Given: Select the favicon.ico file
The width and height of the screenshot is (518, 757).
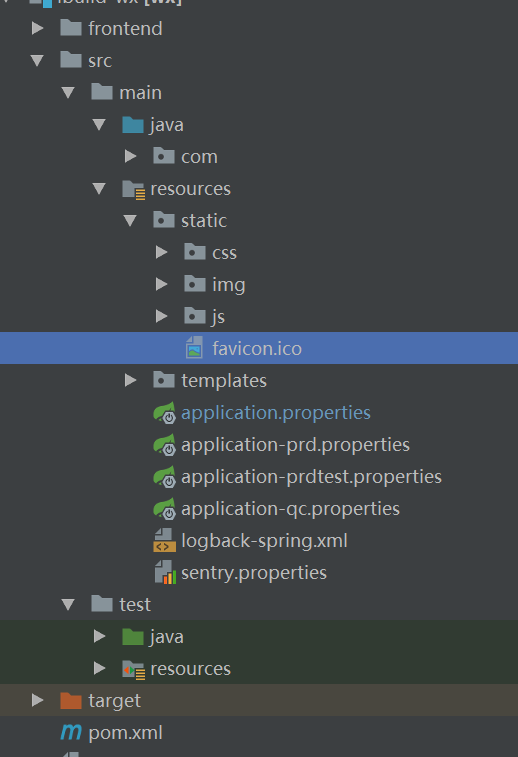Looking at the screenshot, I should coord(259,348).
